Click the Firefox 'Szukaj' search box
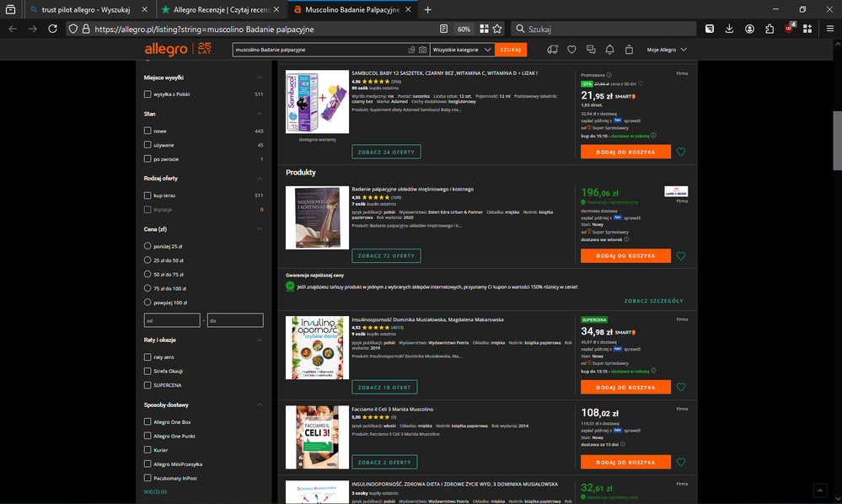This screenshot has width=842, height=504. coord(603,29)
